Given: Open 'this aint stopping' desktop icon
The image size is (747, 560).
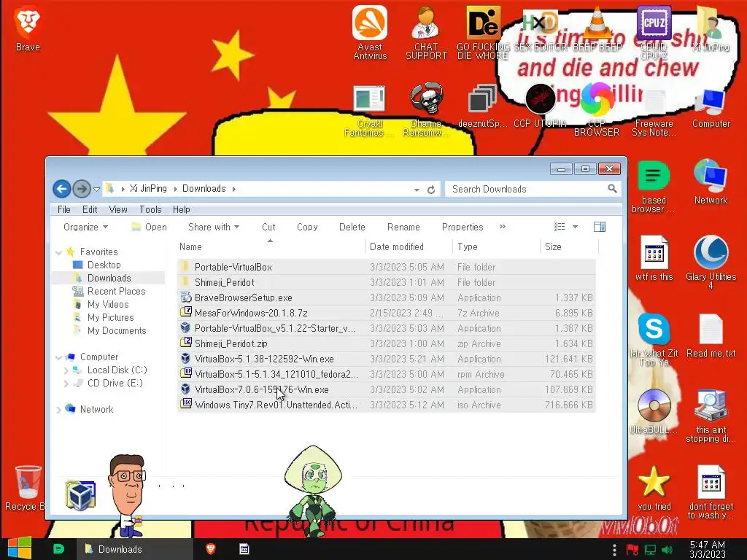Looking at the screenshot, I should pos(711,416).
